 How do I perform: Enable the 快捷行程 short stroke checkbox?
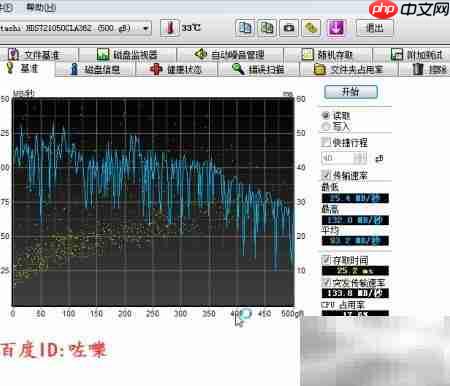point(326,143)
